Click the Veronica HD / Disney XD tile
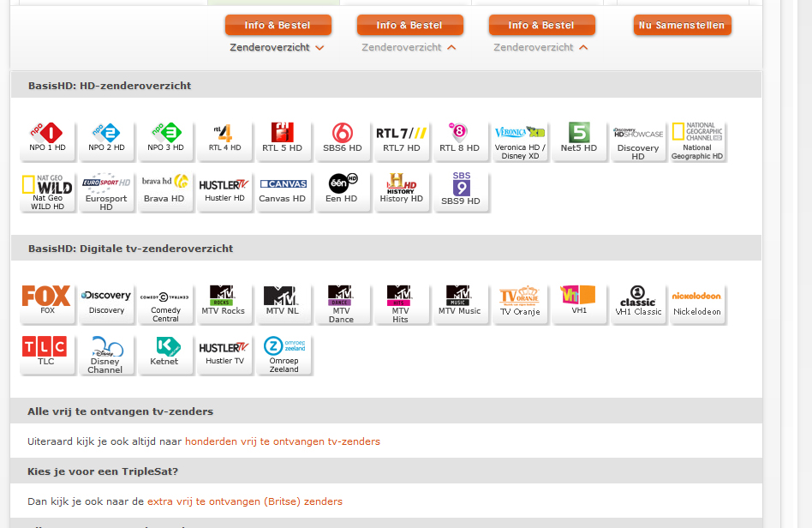The height and width of the screenshot is (528, 812). point(519,141)
